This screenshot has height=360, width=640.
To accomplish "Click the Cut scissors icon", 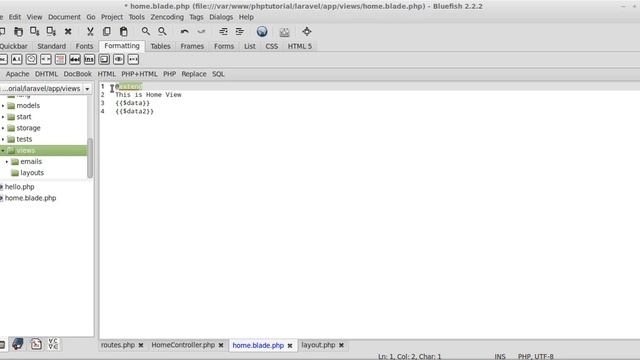I will 90,31.
